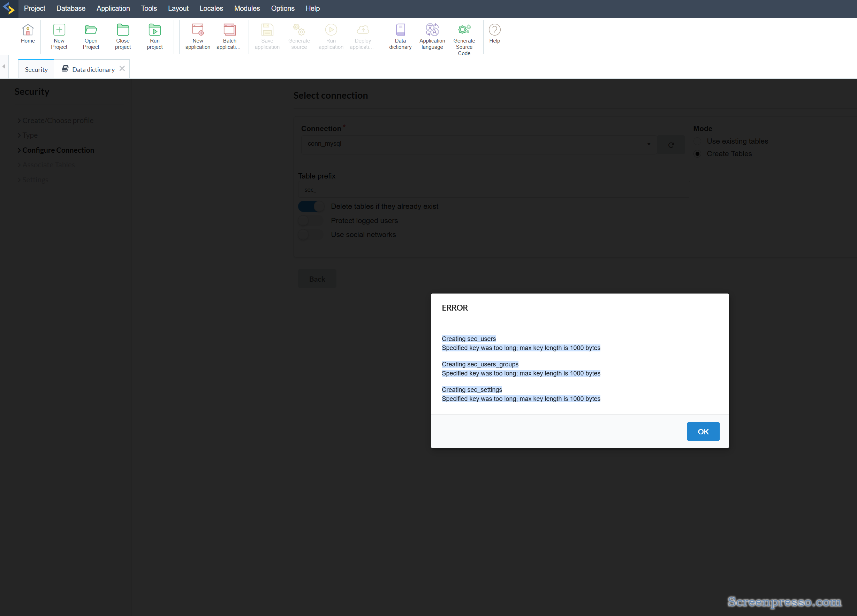857x616 pixels.
Task: Open the Database menu
Action: (x=71, y=8)
